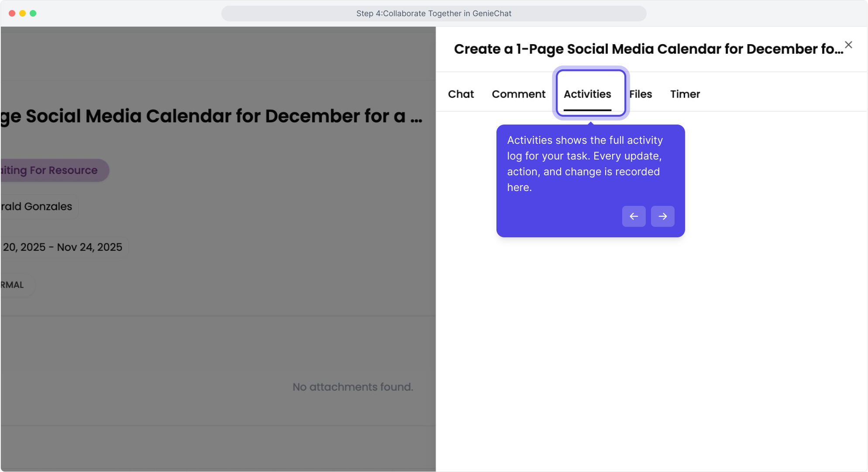Click the panel task title heading

point(648,49)
